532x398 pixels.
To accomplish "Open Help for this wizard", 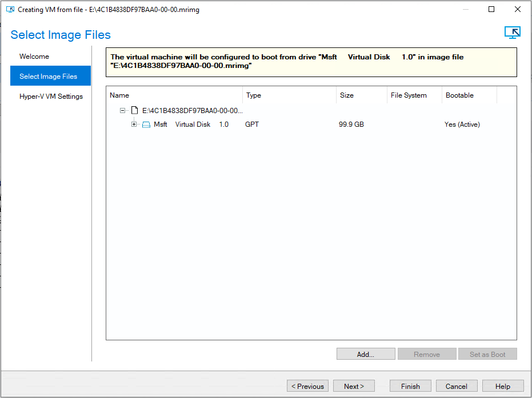I will tap(503, 387).
